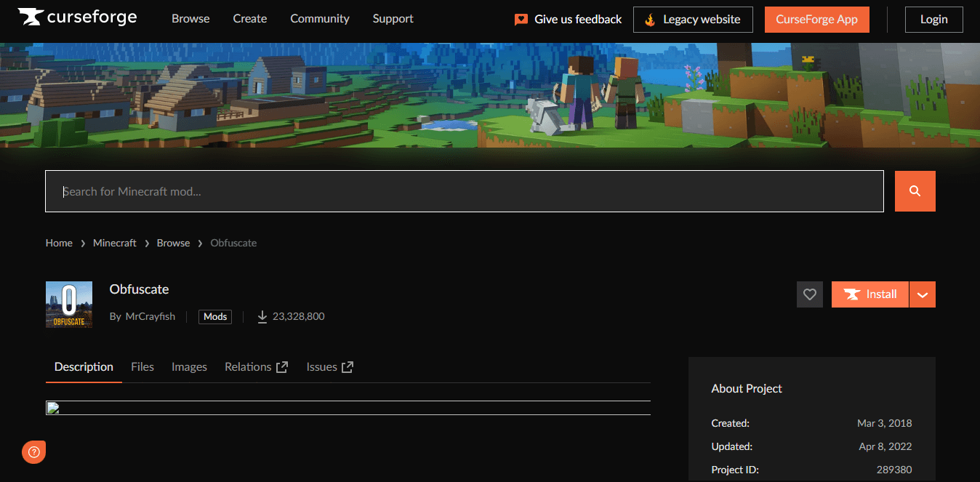Click the Obfuscate breadcrumb text

pyautogui.click(x=233, y=243)
